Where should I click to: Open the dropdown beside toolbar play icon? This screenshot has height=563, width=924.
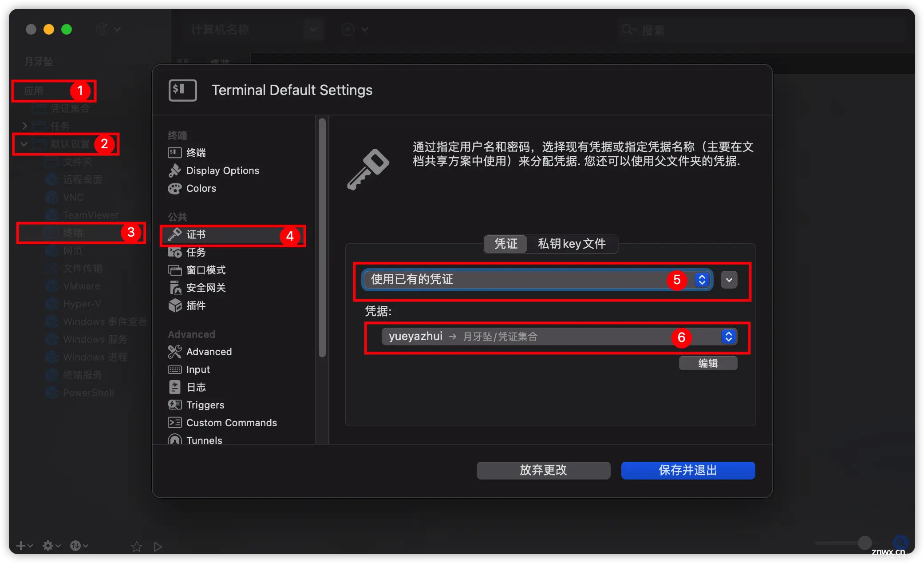(x=365, y=29)
